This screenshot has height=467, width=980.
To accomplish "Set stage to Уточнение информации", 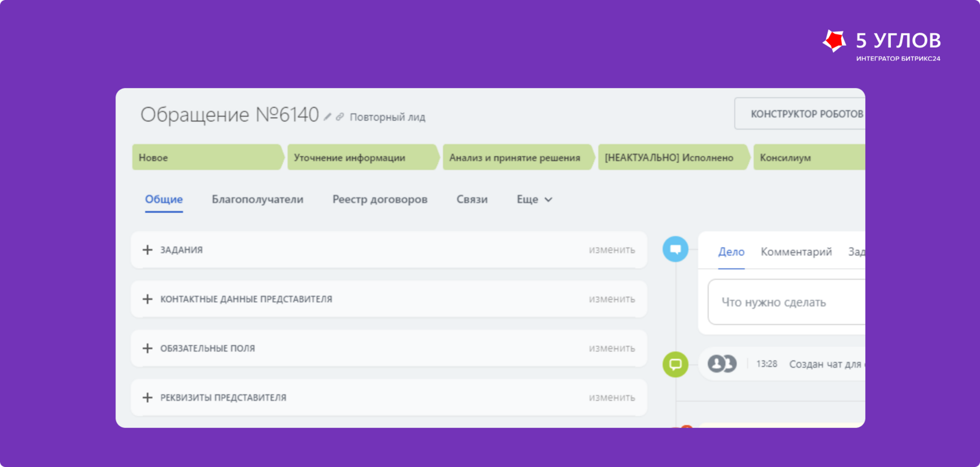I will click(x=363, y=157).
